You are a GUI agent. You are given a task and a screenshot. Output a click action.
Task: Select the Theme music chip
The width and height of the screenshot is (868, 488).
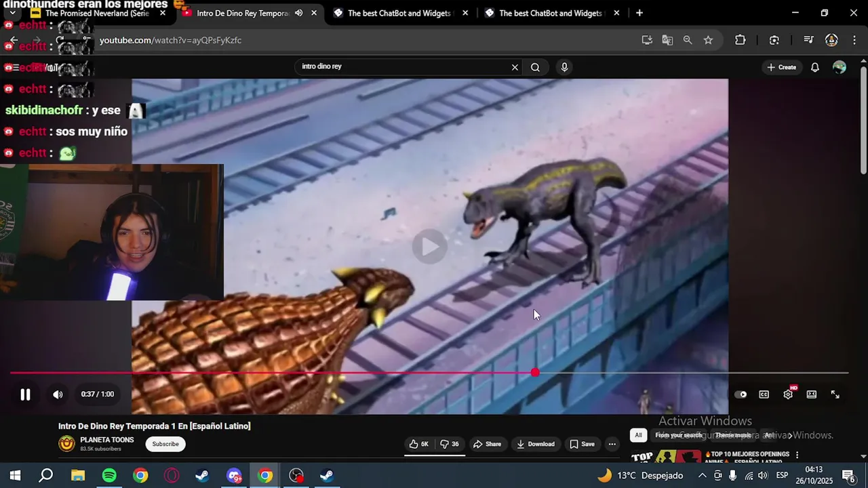coord(733,435)
